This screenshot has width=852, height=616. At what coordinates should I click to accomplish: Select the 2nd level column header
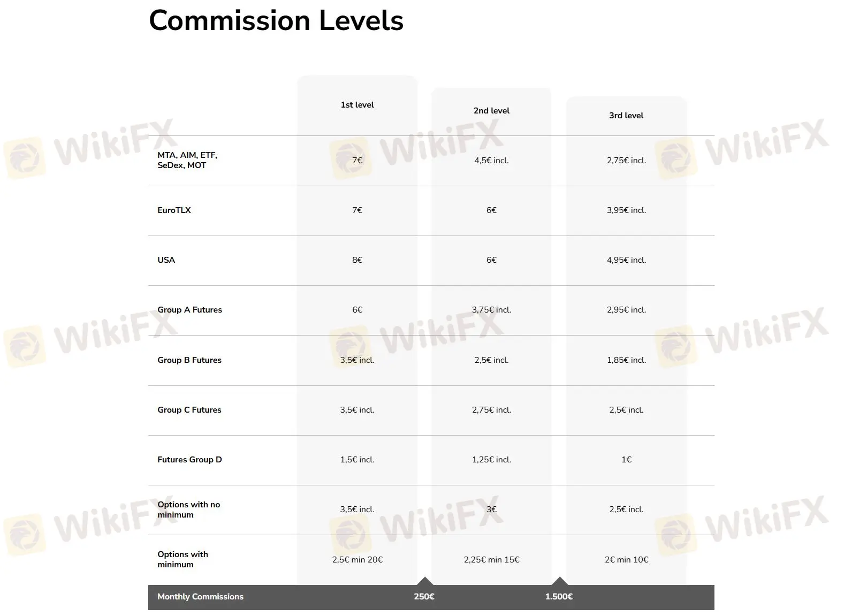[491, 111]
